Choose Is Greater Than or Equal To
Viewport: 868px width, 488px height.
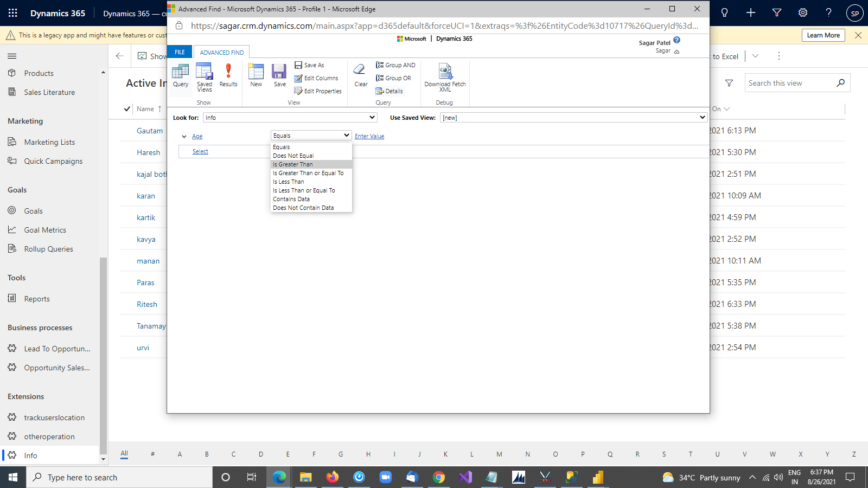[x=311, y=173]
